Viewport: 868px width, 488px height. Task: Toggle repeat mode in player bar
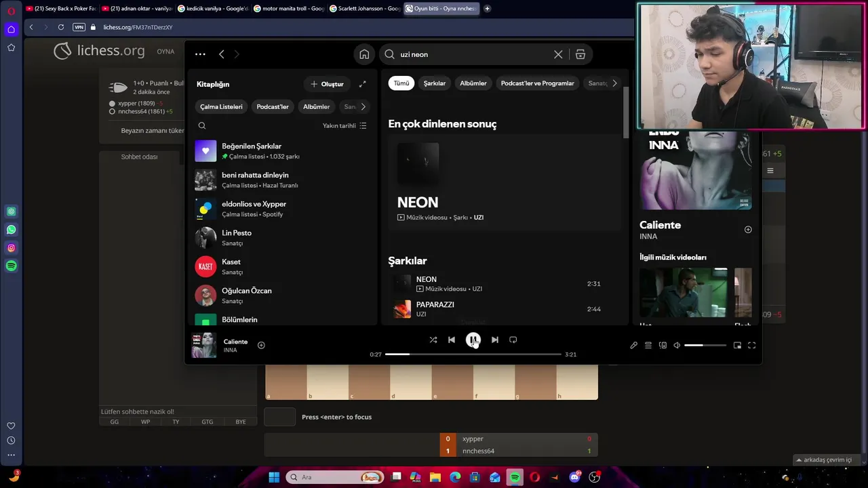pos(513,340)
